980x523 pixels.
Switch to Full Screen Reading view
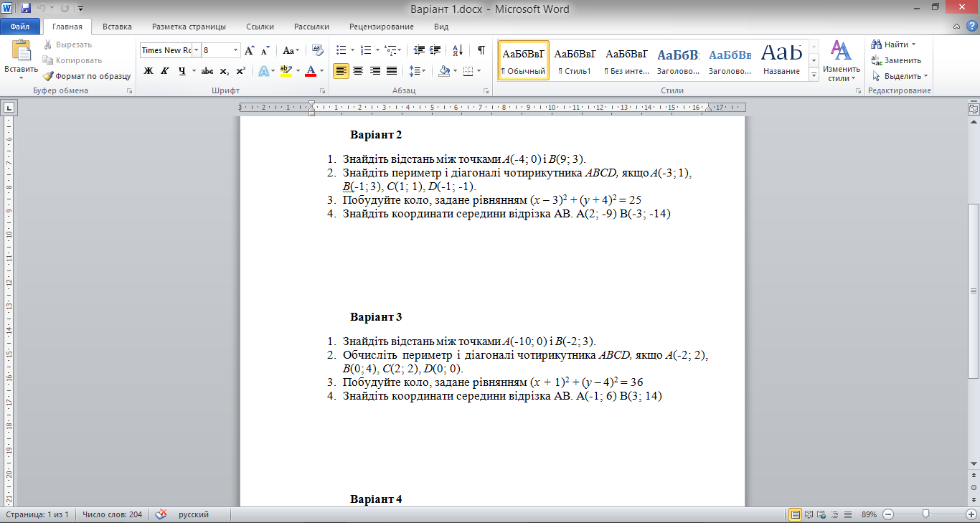tap(809, 514)
